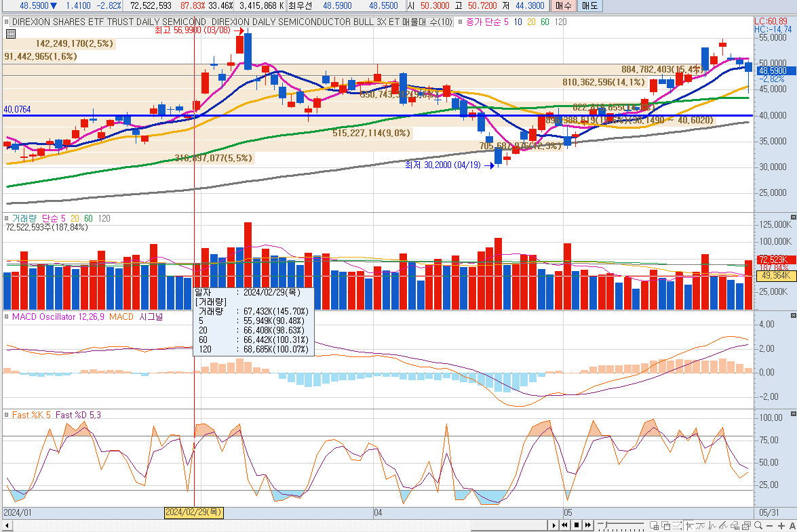The height and width of the screenshot is (532, 797).
Task: Adjust the chart zoom interval slider
Action: point(621,525)
